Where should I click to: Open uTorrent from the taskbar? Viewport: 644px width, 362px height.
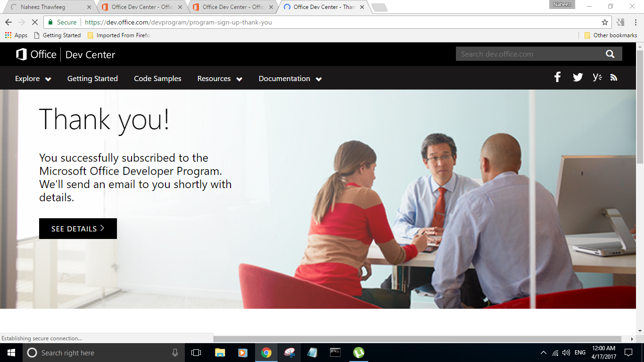coord(358,353)
